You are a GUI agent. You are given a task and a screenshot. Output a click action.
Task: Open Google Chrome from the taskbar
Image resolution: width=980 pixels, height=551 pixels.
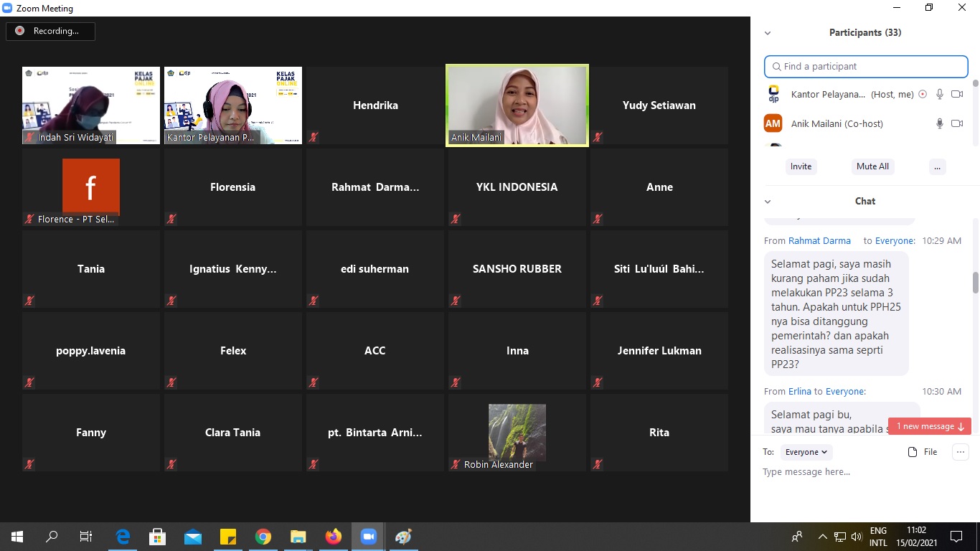[x=263, y=537]
